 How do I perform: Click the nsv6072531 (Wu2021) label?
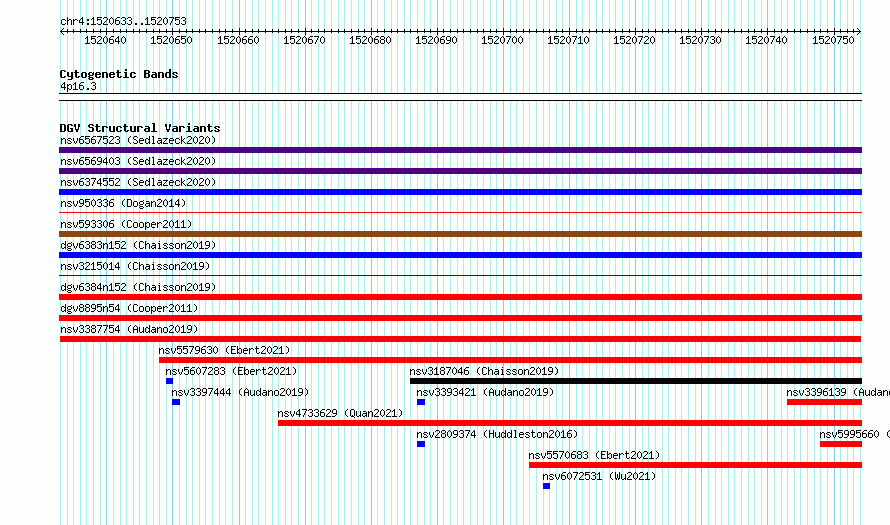(x=599, y=476)
